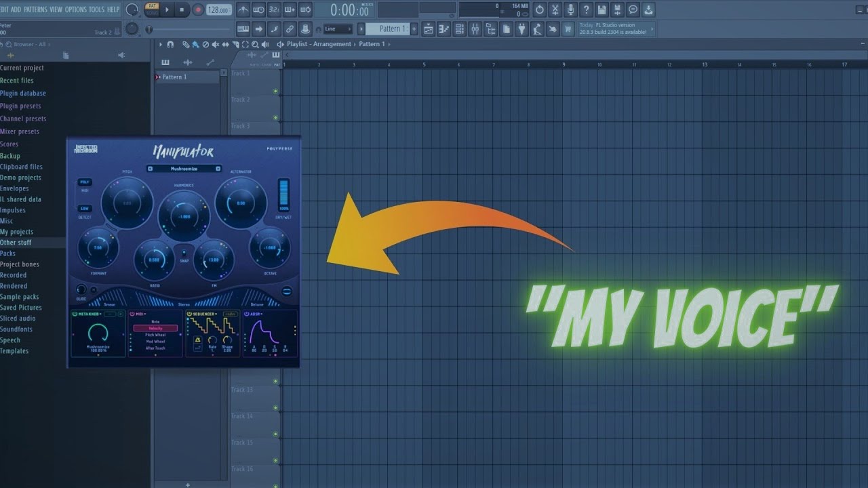Toggle Sequencer module power button

click(189, 314)
